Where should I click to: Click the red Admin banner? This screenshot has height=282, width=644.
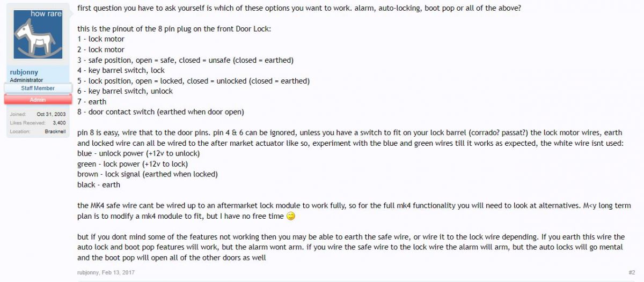click(x=38, y=100)
